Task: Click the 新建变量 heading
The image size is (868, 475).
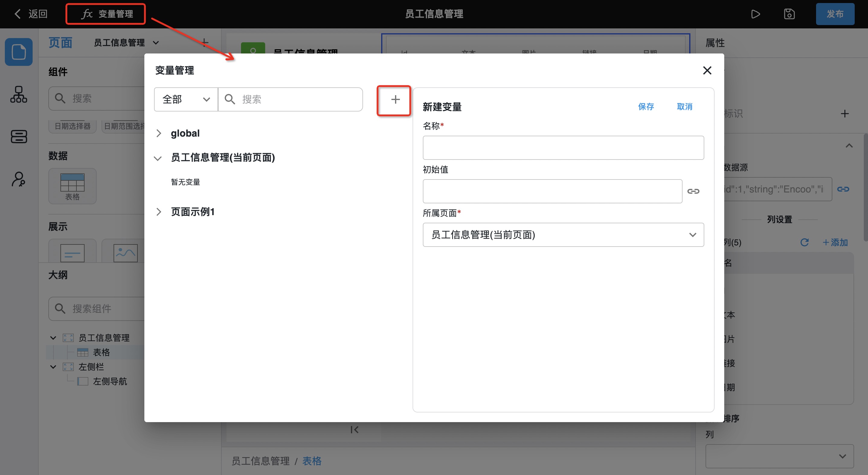Action: click(x=442, y=107)
